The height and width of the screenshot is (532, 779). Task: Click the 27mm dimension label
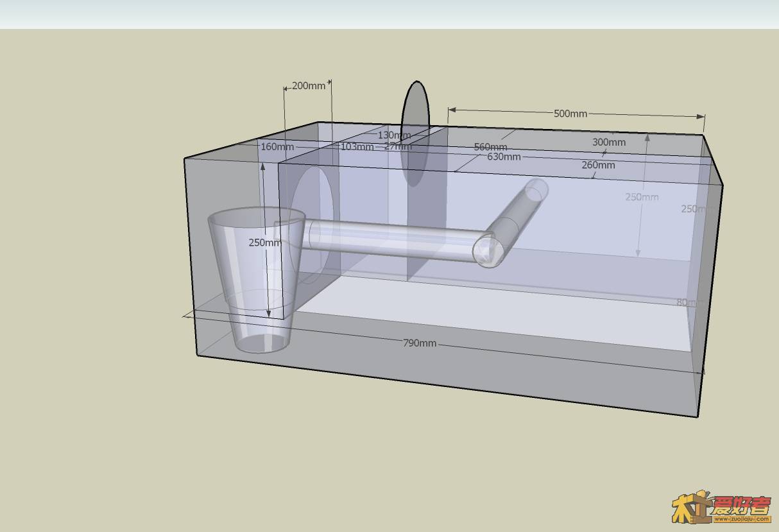[398, 147]
